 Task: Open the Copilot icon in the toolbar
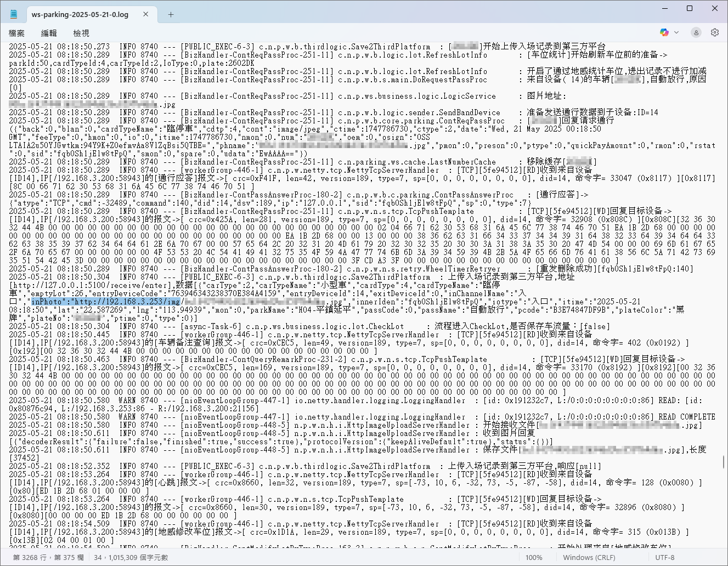coord(664,32)
